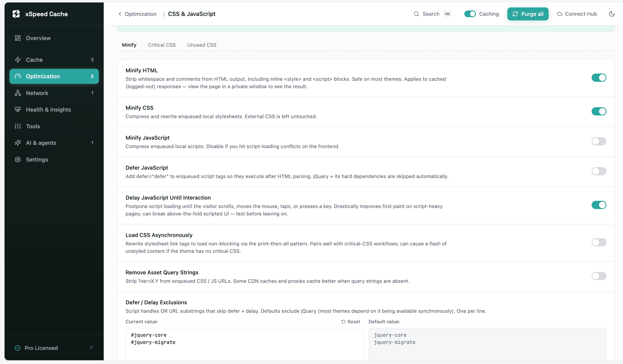Click the xSpeed Cache logo icon
623x364 pixels.
[16, 14]
